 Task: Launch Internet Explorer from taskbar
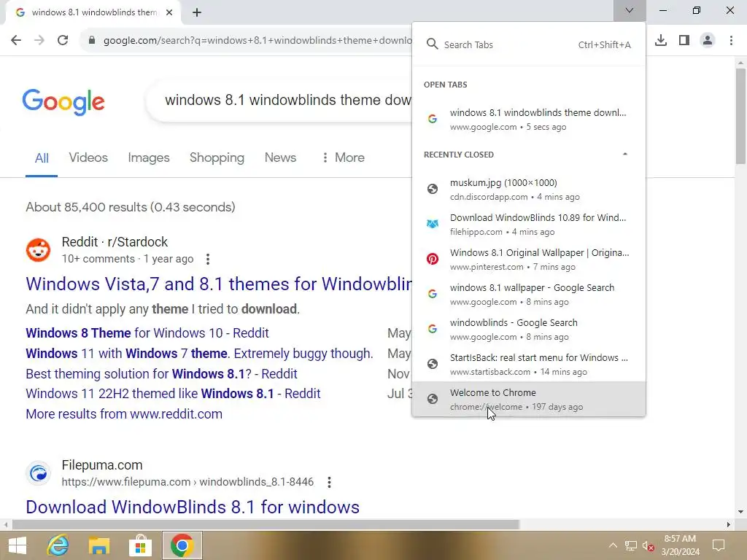(58, 545)
